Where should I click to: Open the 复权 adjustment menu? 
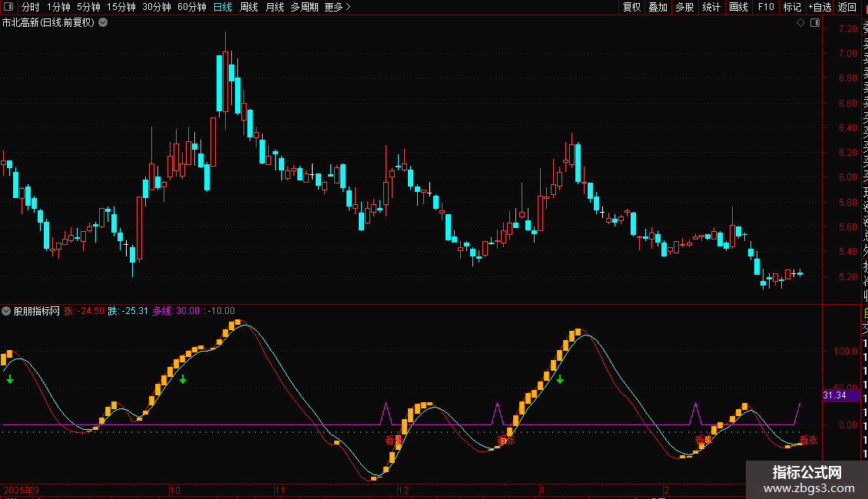631,7
